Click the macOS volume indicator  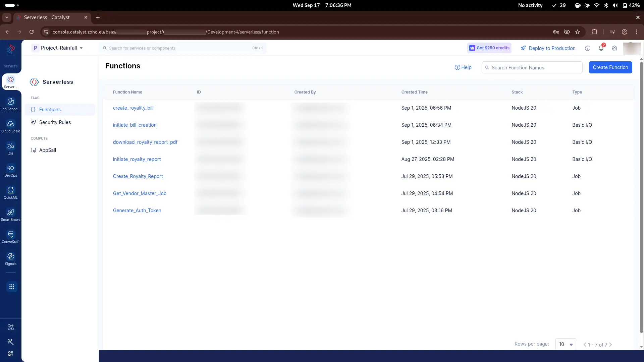coord(615,5)
